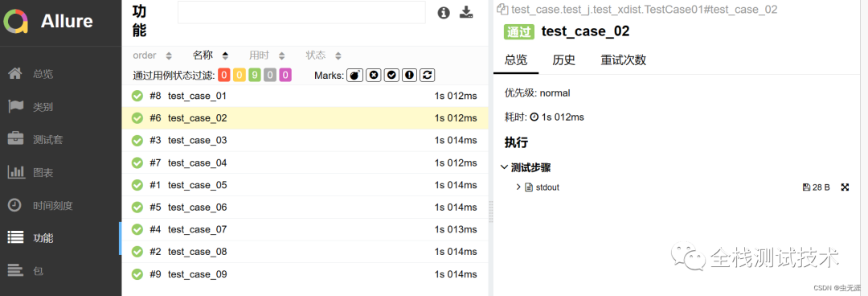Toggle the yellow broken status filter
This screenshot has height=296, width=868.
coord(240,75)
